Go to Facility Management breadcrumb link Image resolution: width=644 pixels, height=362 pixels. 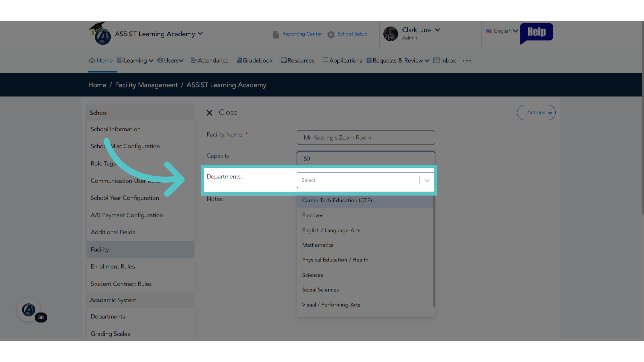147,85
